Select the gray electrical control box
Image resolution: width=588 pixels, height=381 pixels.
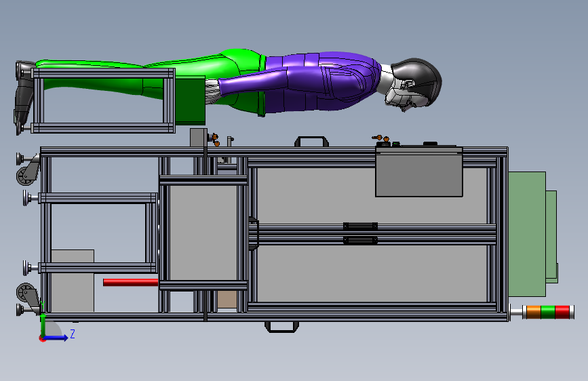[x=419, y=172]
